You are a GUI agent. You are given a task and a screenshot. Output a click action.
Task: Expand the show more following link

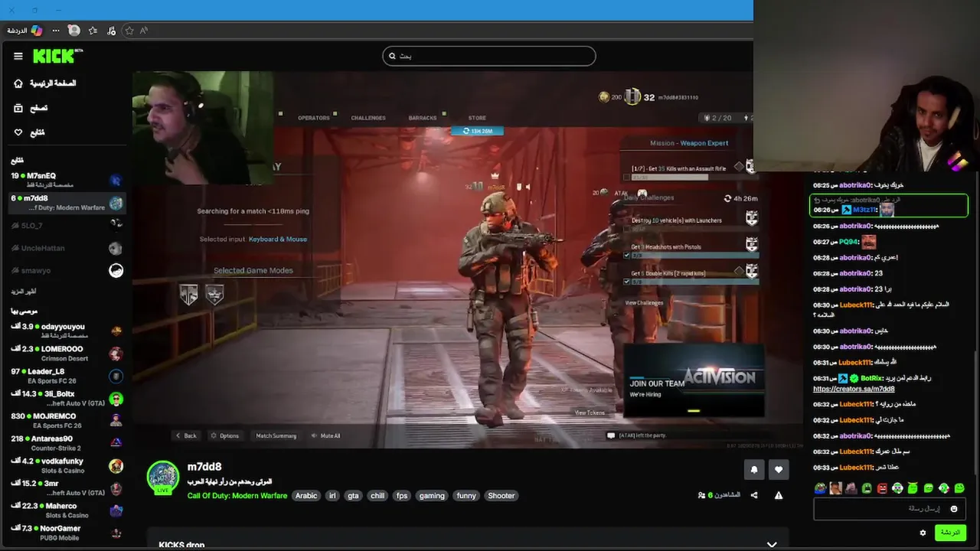(x=24, y=292)
